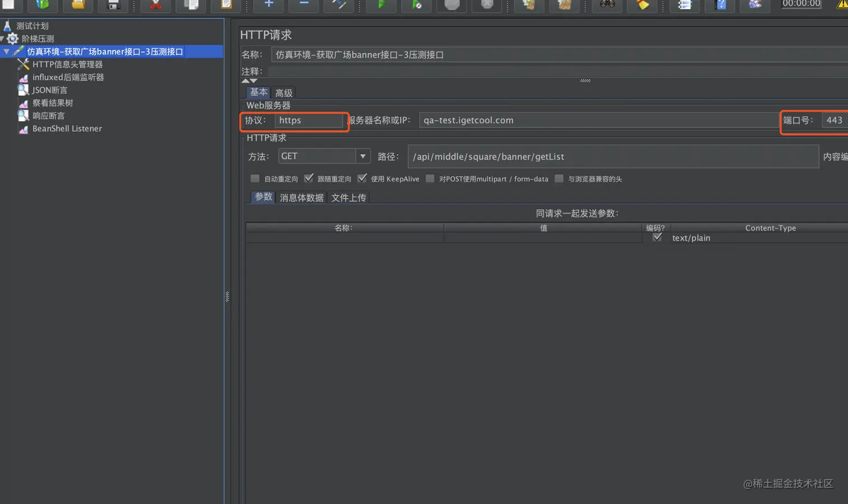848x504 pixels.
Task: Select HTTP信息头管理器 in the tree
Action: [x=67, y=64]
